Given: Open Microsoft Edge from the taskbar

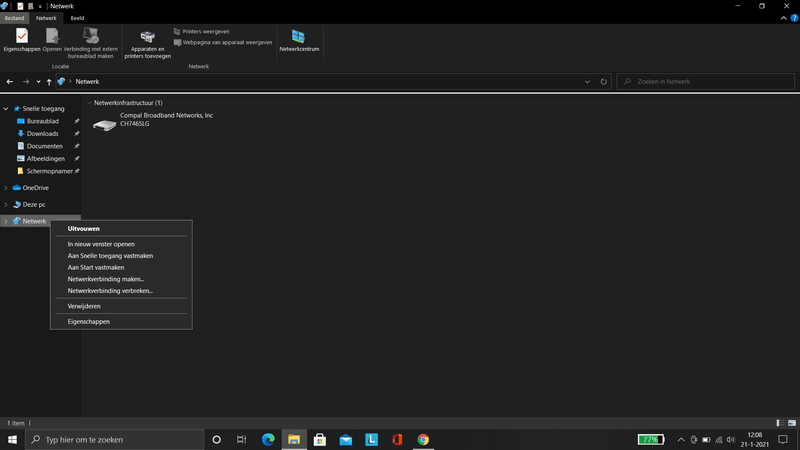Looking at the screenshot, I should point(268,439).
